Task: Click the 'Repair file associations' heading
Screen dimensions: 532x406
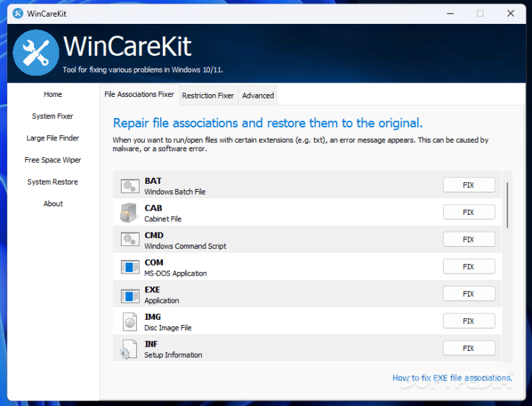Action: tap(268, 123)
